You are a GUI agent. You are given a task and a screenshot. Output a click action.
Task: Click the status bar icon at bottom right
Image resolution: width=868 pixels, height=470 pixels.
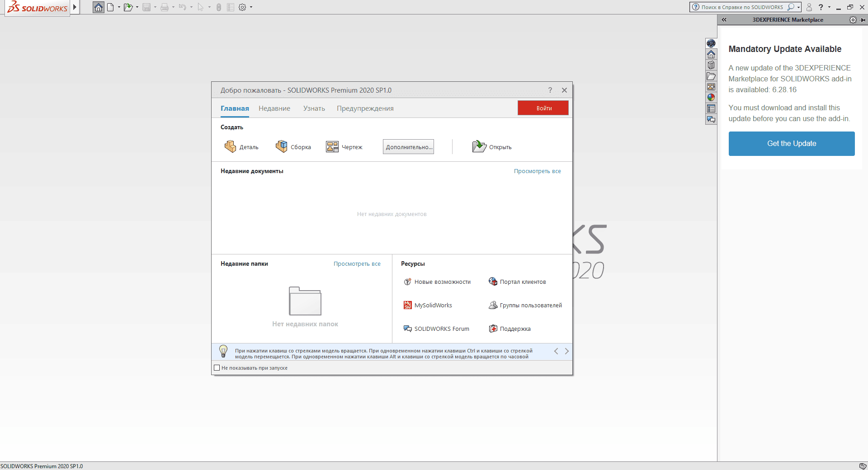(x=863, y=466)
